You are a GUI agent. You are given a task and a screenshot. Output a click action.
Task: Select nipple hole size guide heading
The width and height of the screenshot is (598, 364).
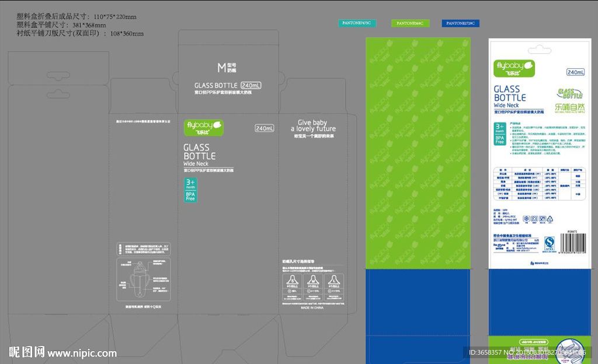(298, 261)
